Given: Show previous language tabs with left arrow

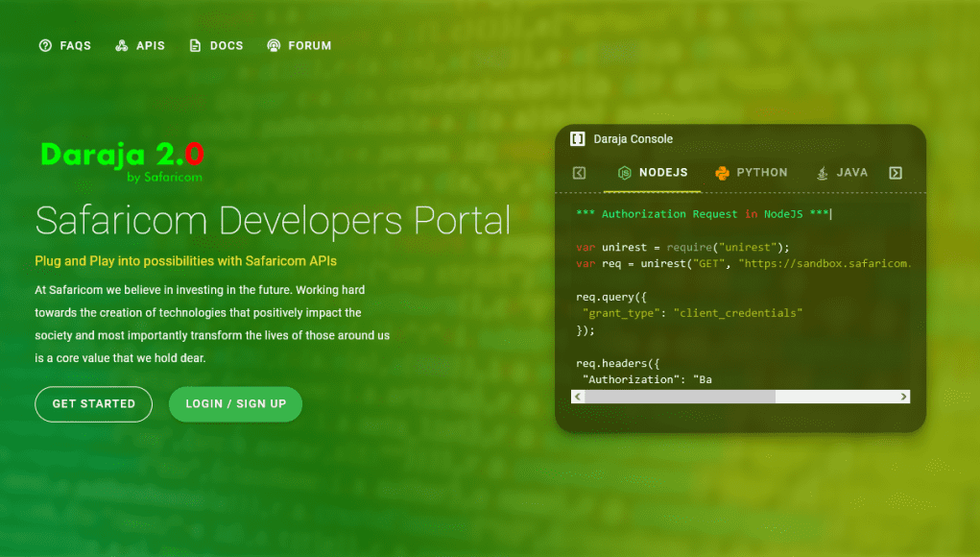Looking at the screenshot, I should point(580,173).
